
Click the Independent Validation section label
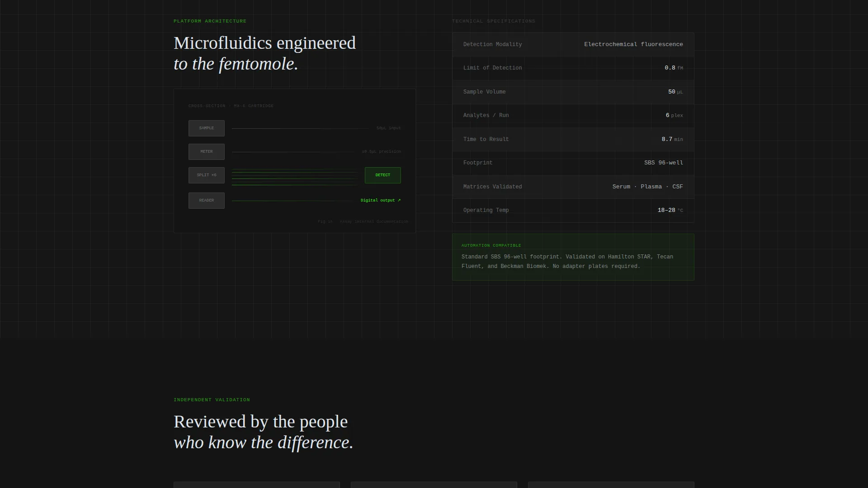click(x=212, y=400)
